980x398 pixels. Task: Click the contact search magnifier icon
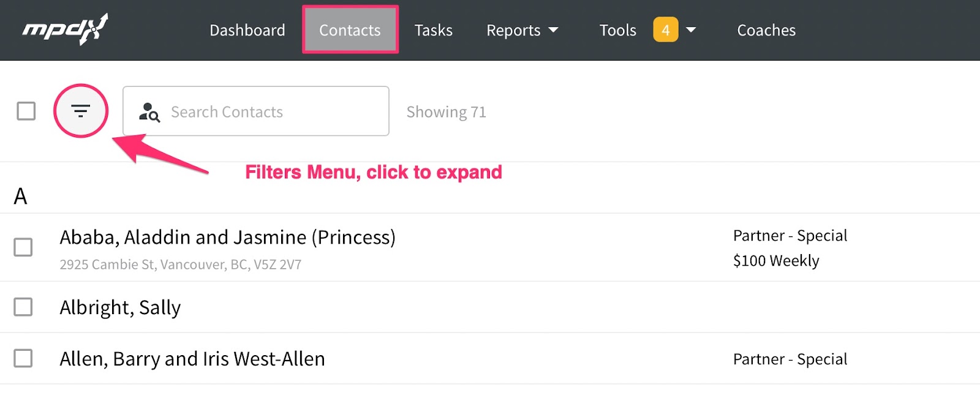coord(149,112)
